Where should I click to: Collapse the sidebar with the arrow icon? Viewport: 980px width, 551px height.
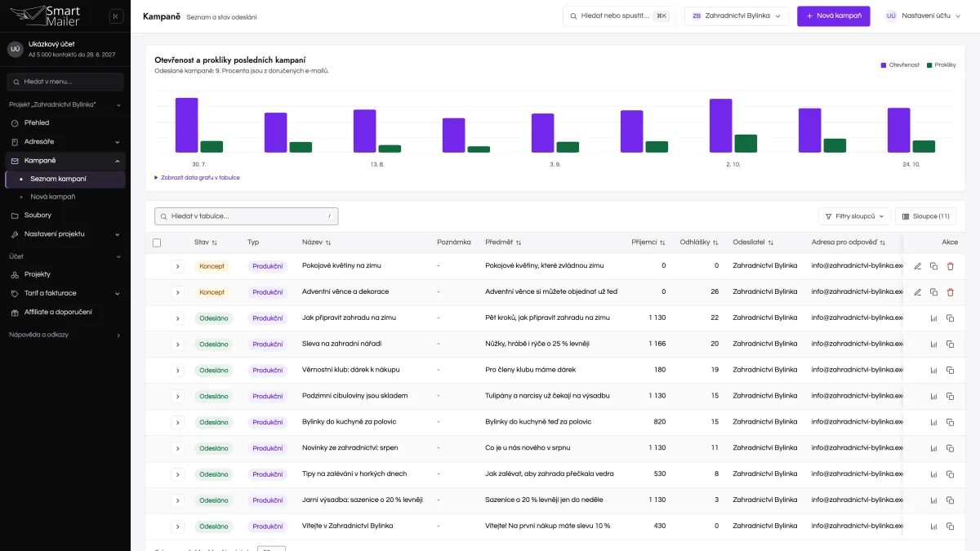click(116, 16)
